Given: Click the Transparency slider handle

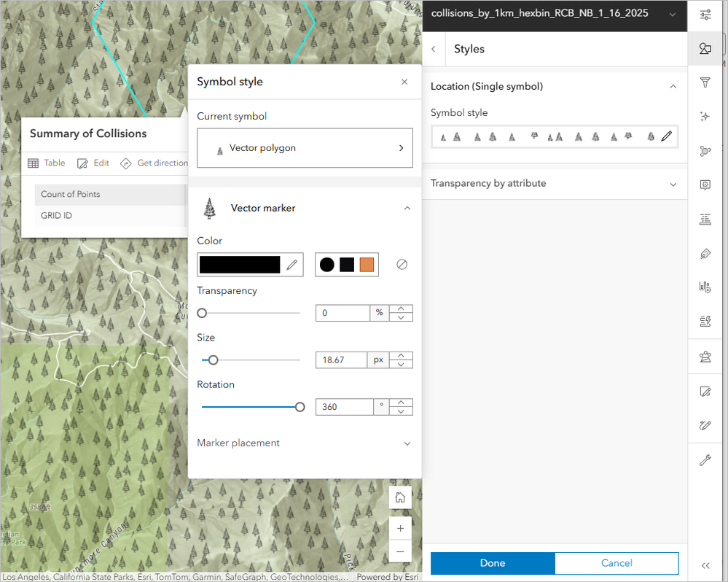Looking at the screenshot, I should point(202,313).
